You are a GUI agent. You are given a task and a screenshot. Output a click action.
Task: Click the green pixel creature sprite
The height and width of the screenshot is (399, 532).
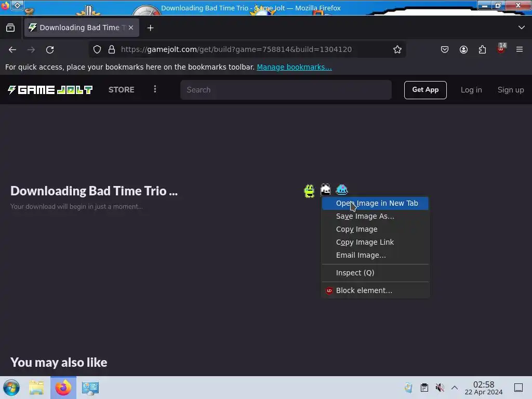[x=309, y=191]
